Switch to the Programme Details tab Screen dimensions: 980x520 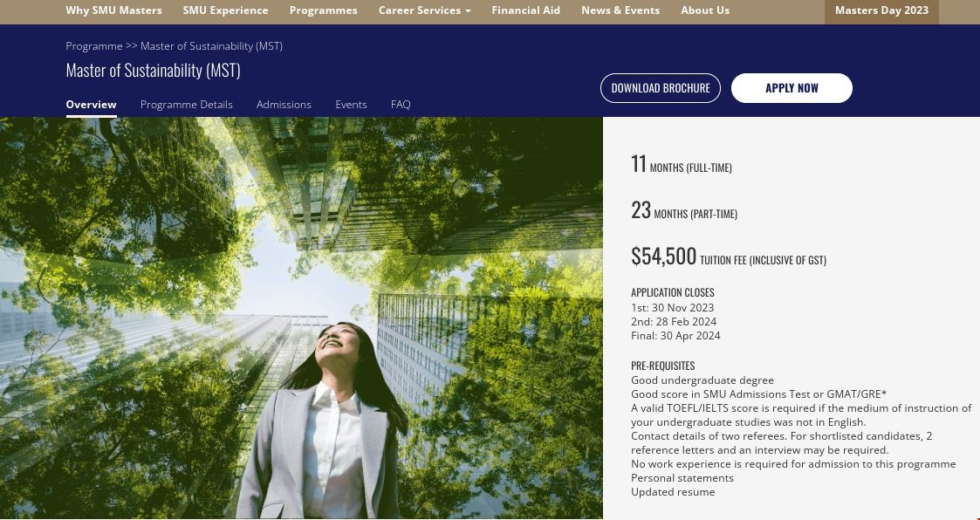[186, 105]
